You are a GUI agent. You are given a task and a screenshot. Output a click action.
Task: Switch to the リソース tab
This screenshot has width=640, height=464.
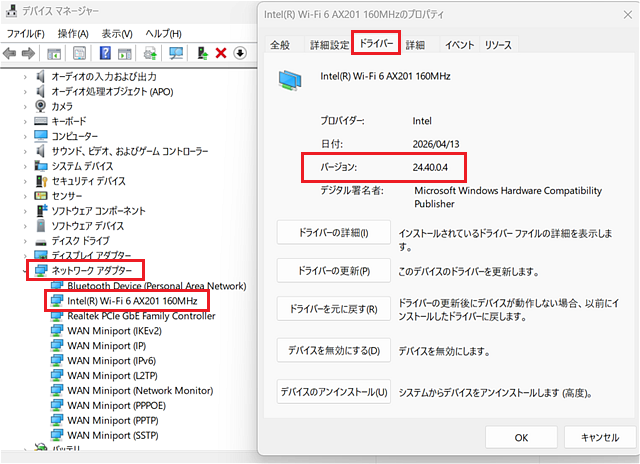[x=498, y=45]
